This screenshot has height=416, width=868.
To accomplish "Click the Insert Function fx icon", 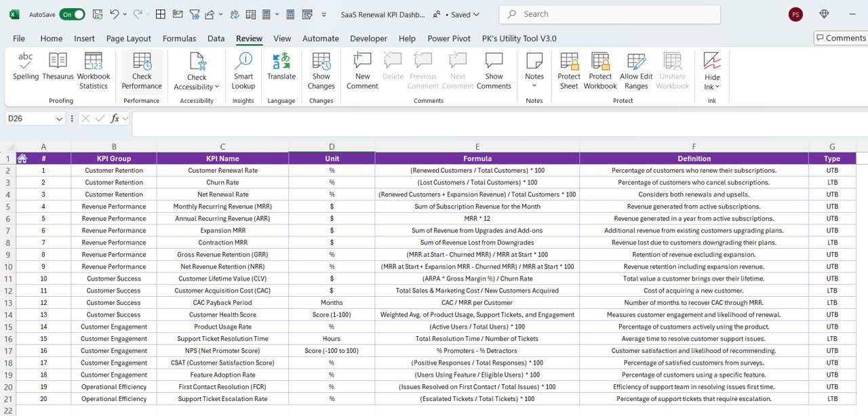I will [115, 118].
